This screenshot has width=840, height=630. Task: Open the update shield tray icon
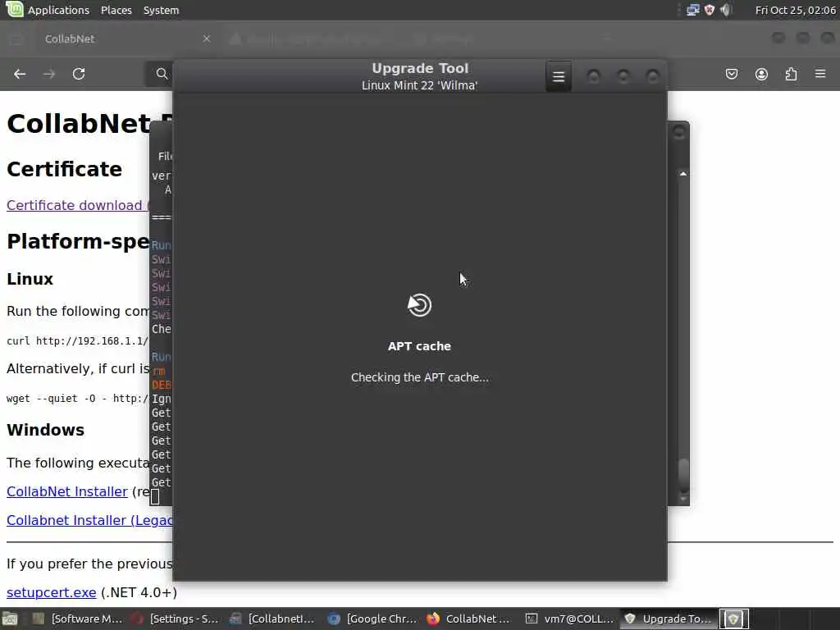point(710,10)
